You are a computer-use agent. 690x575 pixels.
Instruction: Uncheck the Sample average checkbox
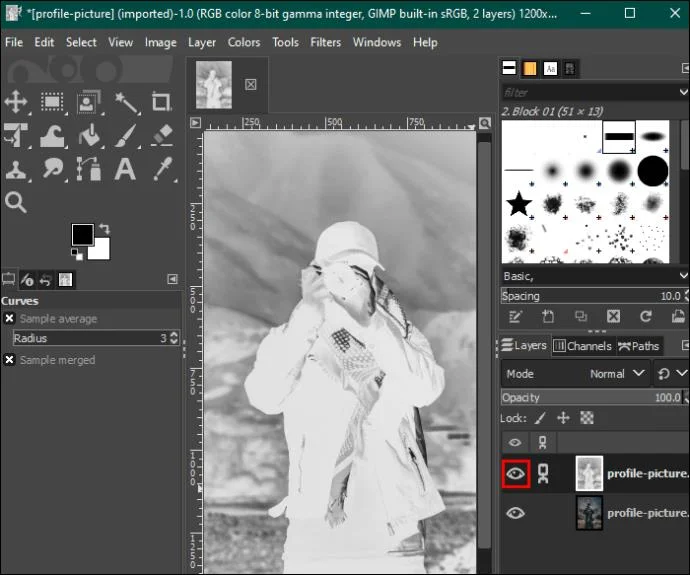tap(9, 319)
